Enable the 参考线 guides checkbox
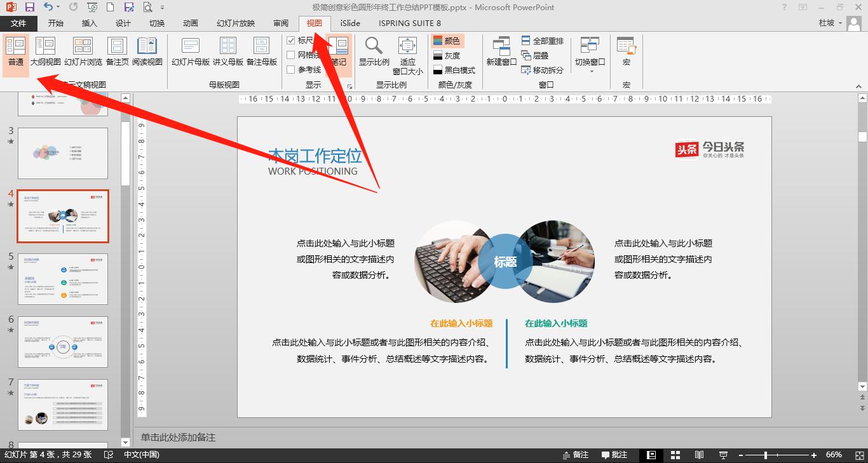The image size is (868, 463). click(x=291, y=70)
